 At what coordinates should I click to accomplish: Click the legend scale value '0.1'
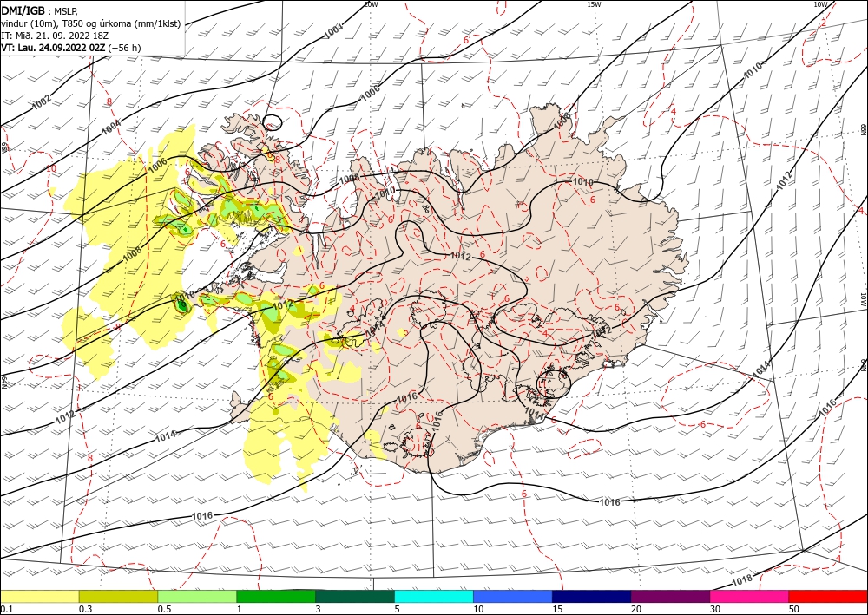6,609
